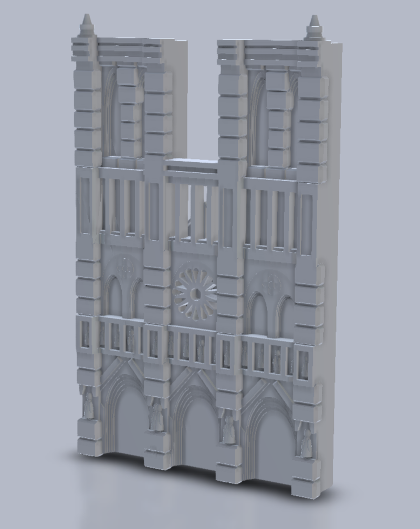Click the right tower's pointed spire
This screenshot has width=420, height=529.
click(314, 27)
